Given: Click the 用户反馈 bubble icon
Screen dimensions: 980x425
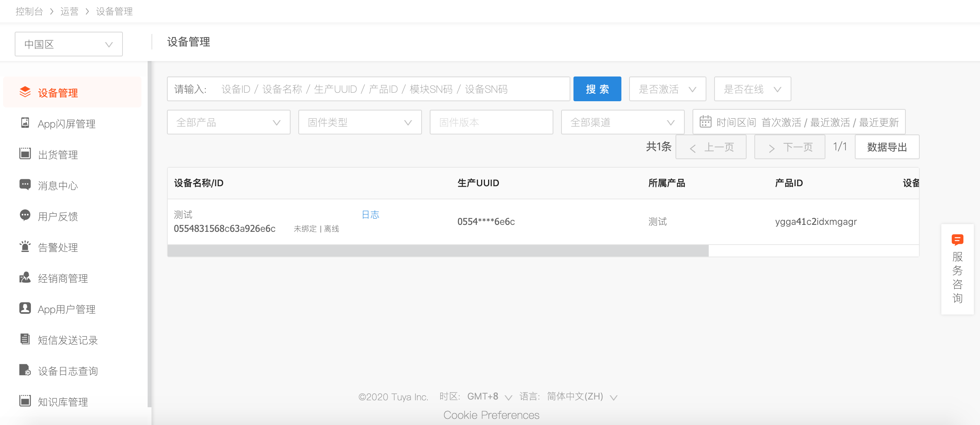Looking at the screenshot, I should click(25, 216).
